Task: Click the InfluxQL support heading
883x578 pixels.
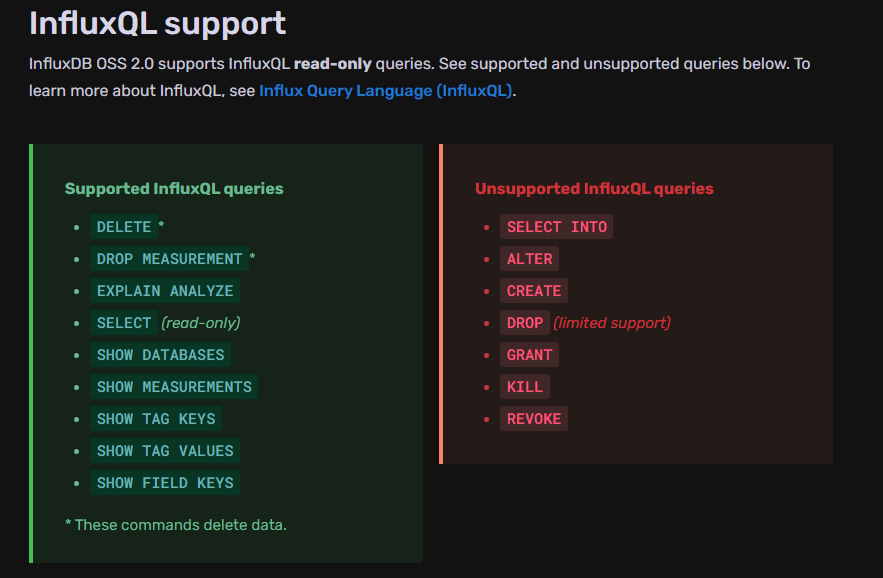Action: [x=158, y=24]
